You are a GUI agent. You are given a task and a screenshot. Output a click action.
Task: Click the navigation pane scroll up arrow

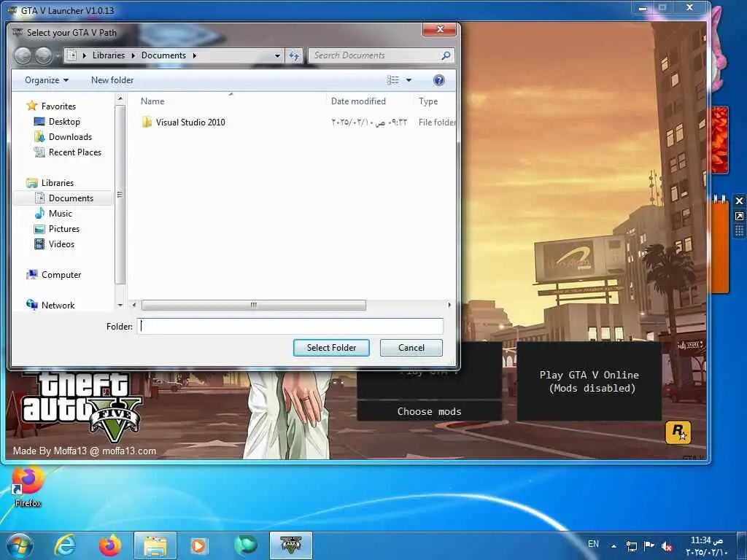pyautogui.click(x=120, y=99)
